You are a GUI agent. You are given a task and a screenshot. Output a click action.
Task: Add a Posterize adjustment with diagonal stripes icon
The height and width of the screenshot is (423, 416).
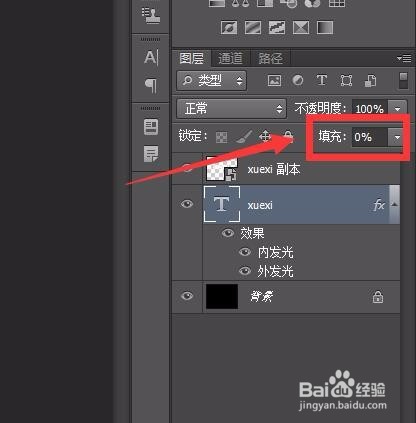point(253,27)
